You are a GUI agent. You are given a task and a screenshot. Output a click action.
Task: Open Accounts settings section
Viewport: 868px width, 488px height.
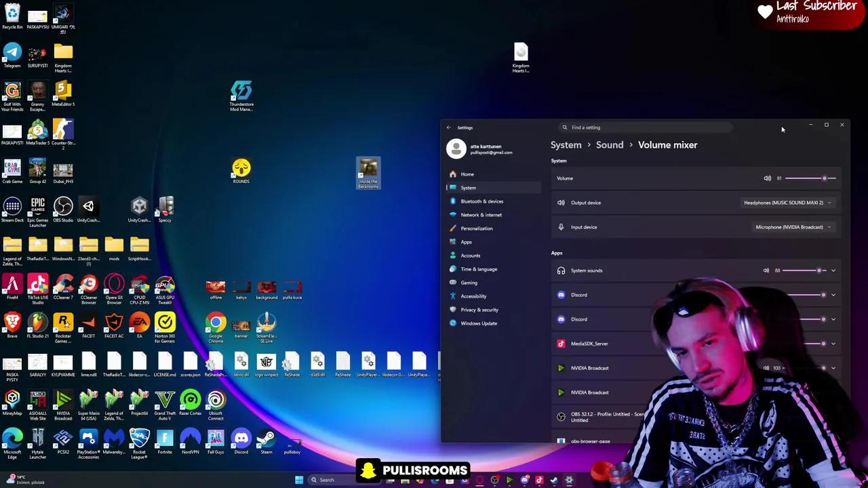(x=494, y=256)
